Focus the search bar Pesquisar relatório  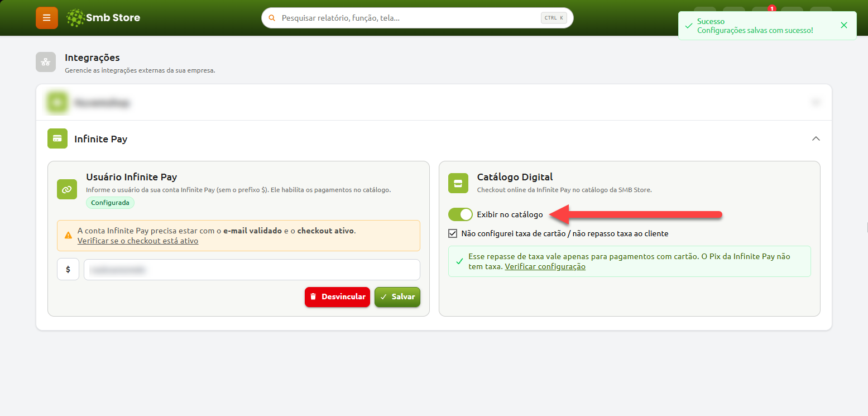point(417,18)
